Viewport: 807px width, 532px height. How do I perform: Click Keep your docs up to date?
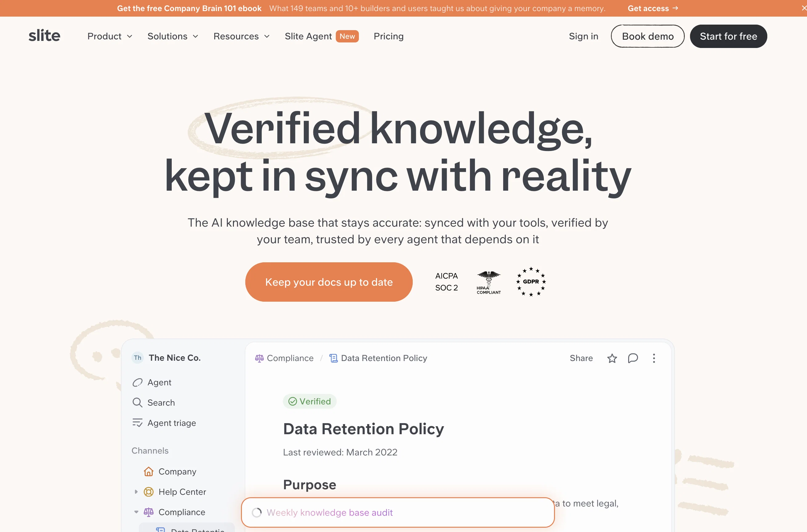(x=329, y=282)
